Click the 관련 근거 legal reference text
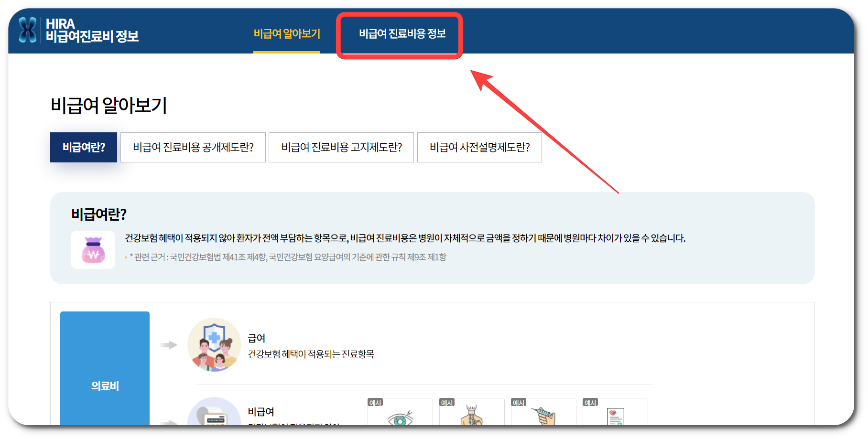The image size is (868, 439). coord(287,257)
